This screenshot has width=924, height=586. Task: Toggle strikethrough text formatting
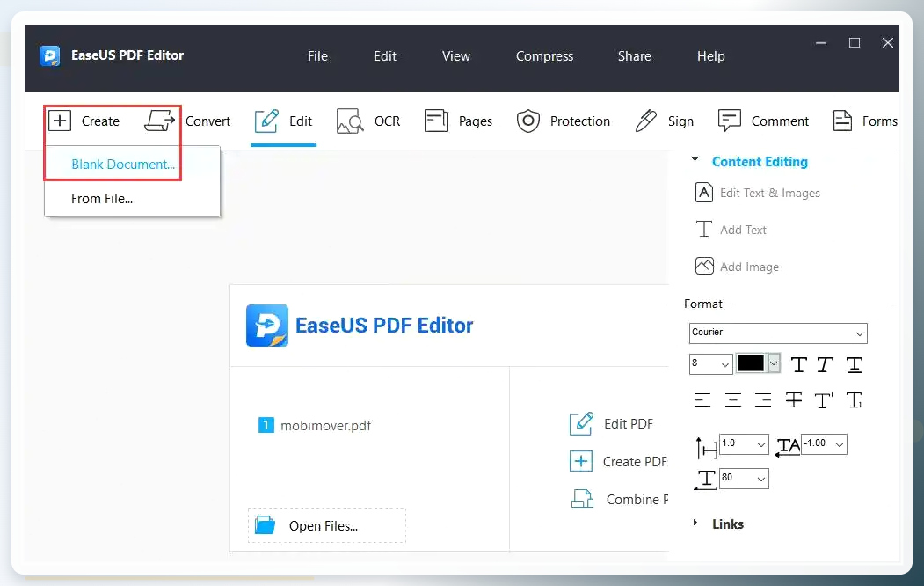click(794, 400)
